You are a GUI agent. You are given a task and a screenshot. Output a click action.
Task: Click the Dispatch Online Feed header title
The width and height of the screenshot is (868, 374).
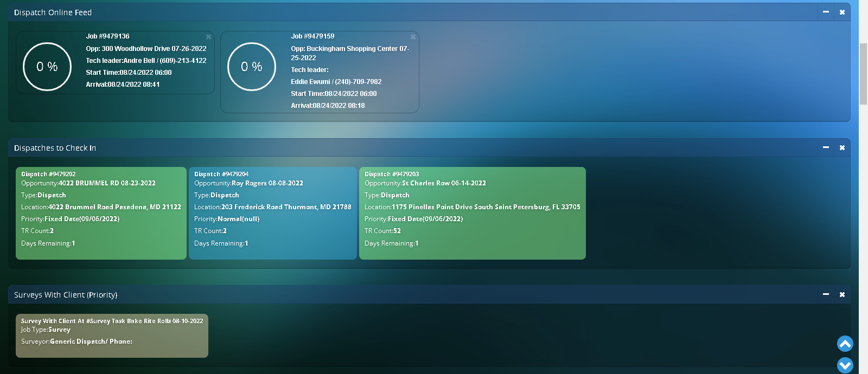53,12
